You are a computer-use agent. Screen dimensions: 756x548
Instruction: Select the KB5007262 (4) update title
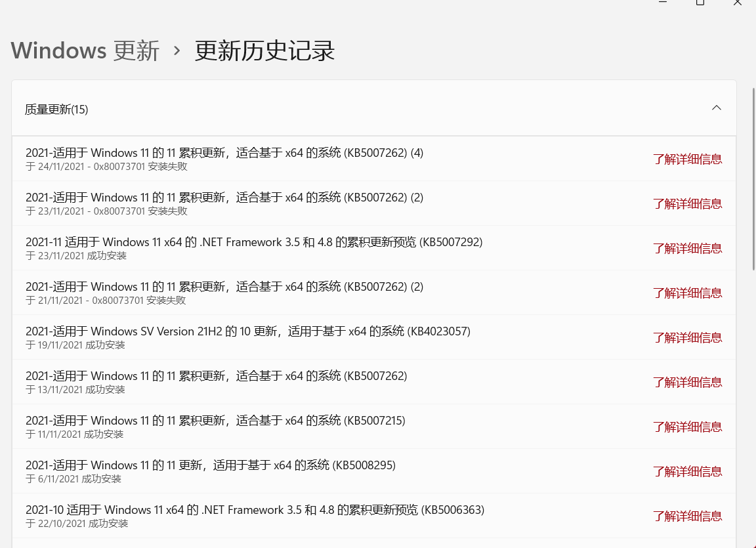point(224,153)
